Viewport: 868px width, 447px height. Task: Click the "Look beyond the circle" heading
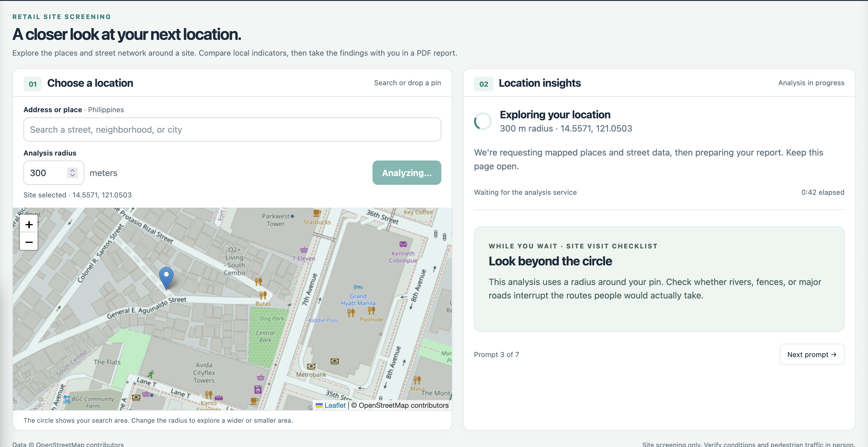coord(550,261)
